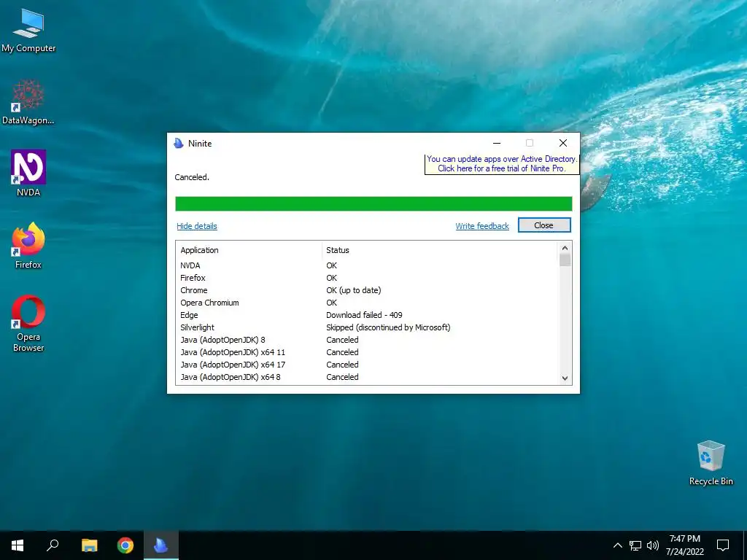
Task: Click the 'OK (up to date)' status
Action: (x=354, y=290)
